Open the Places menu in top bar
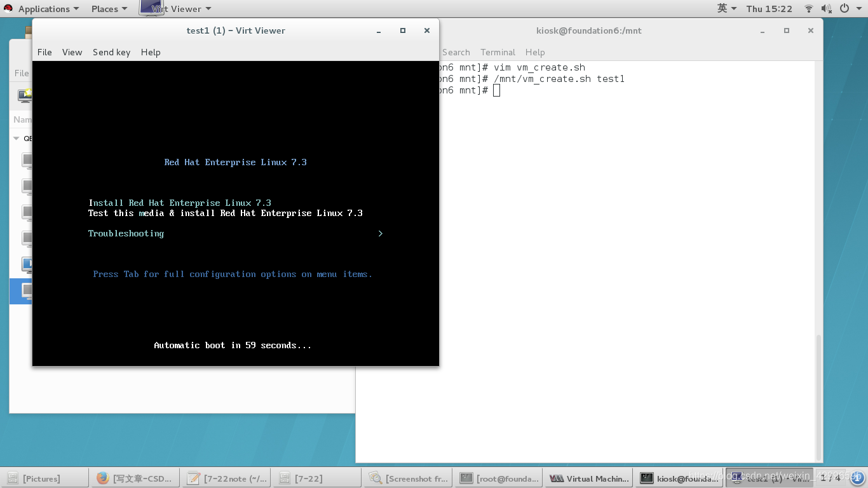 (109, 9)
